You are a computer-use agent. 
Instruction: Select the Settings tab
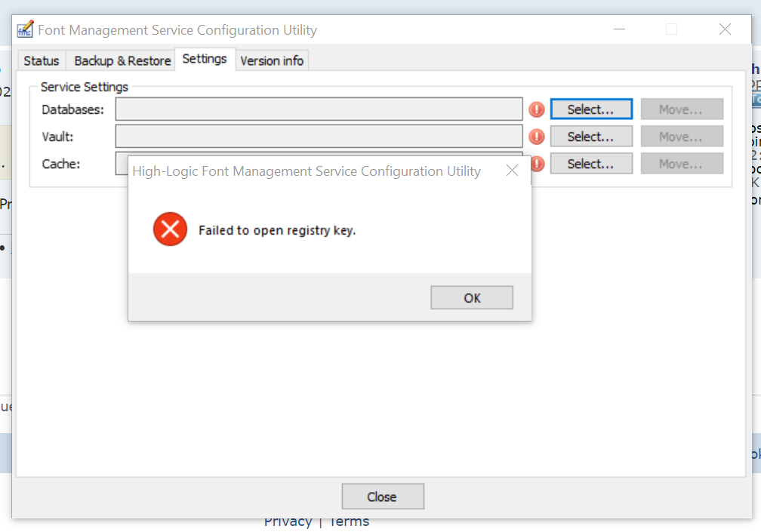(205, 59)
